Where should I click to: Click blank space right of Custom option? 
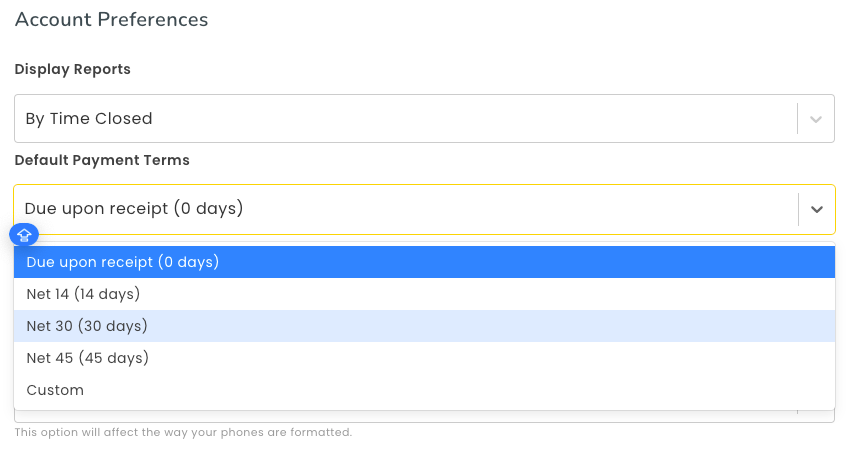click(x=458, y=390)
